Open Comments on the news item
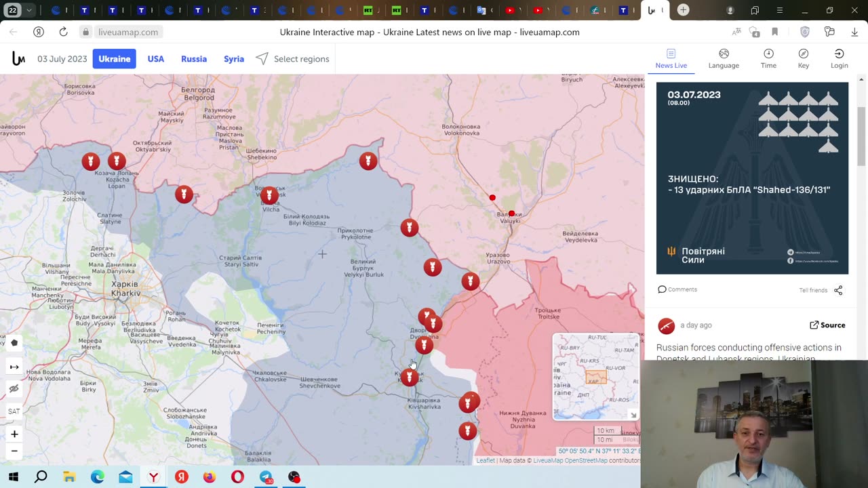Screen dimensions: 868x488 pos(677,289)
